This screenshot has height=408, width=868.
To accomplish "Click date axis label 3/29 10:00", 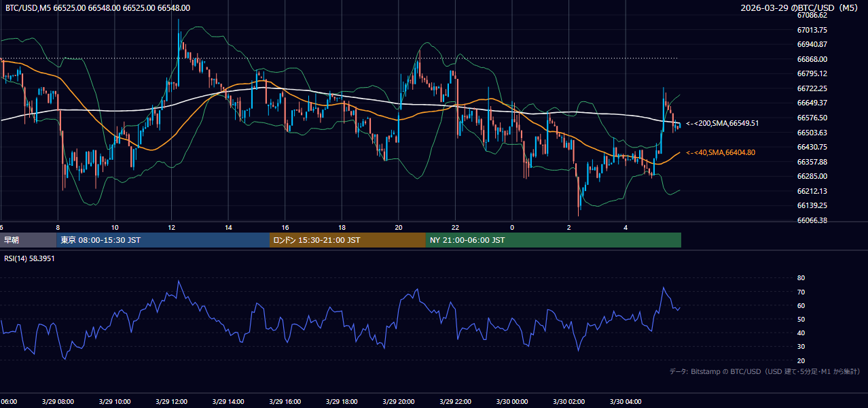I will (115, 401).
